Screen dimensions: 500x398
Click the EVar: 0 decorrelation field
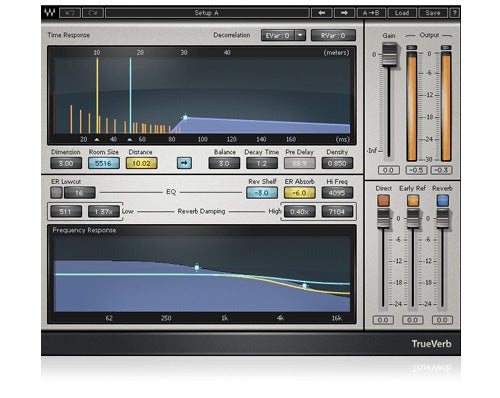pyautogui.click(x=278, y=35)
